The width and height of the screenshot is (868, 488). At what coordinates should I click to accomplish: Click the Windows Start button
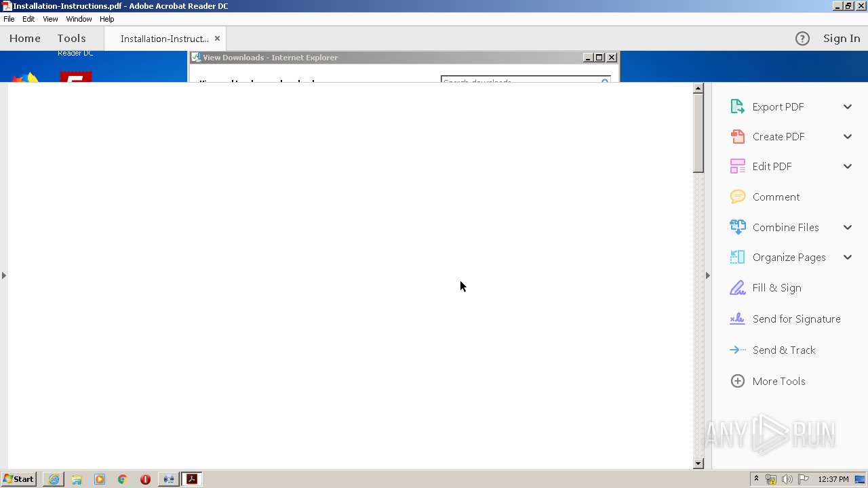pyautogui.click(x=19, y=479)
